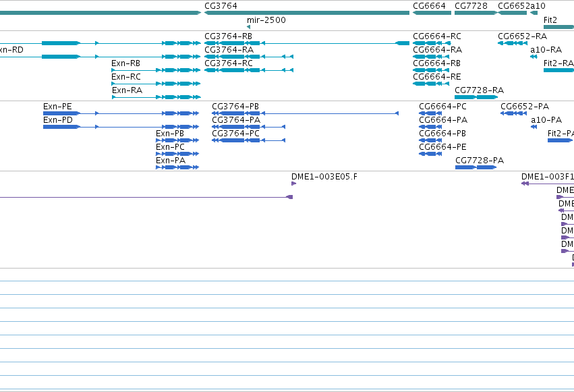Select transcript CG3764-RB label
Image resolution: width=574 pixels, height=392 pixels.
click(x=228, y=36)
